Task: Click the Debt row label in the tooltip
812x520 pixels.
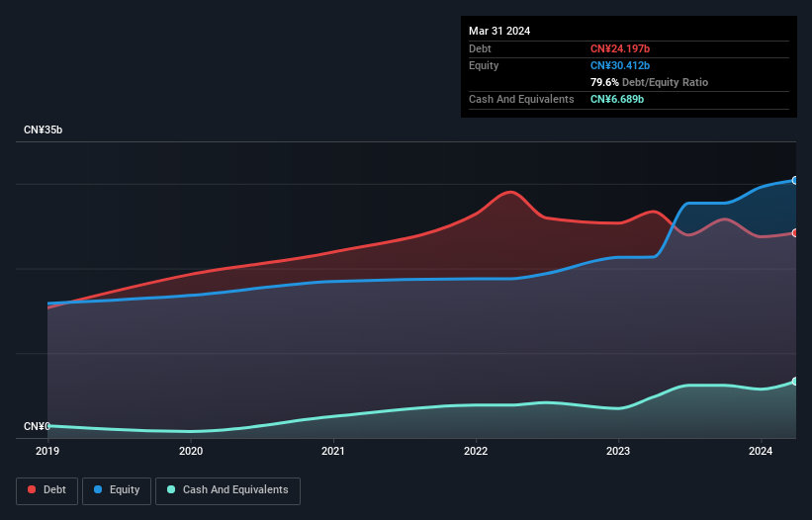Action: tap(480, 48)
